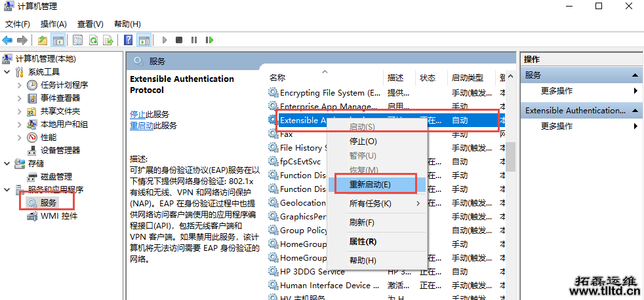Select the Fax service gear icon
Image resolution: width=644 pixels, height=300 pixels.
point(273,134)
